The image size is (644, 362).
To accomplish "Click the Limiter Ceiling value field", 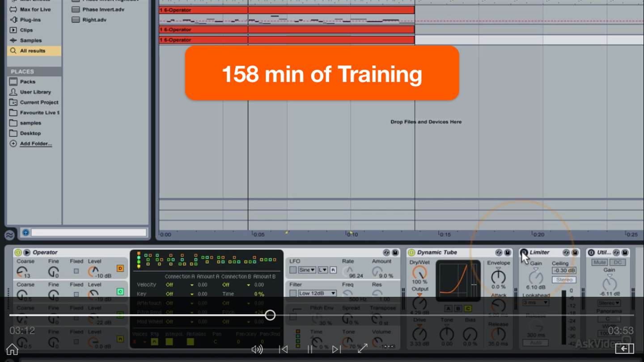I will 564,270.
